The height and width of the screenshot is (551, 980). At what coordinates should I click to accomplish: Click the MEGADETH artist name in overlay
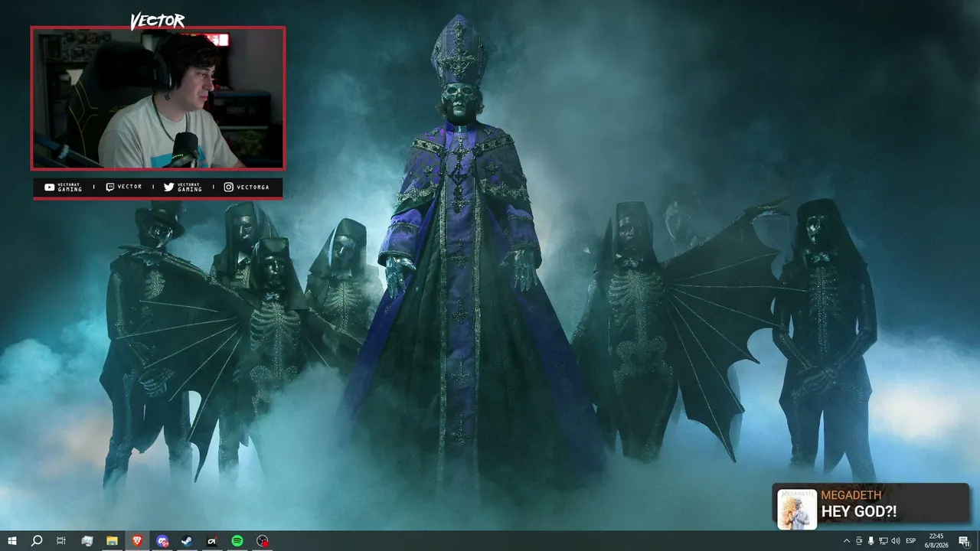click(851, 496)
